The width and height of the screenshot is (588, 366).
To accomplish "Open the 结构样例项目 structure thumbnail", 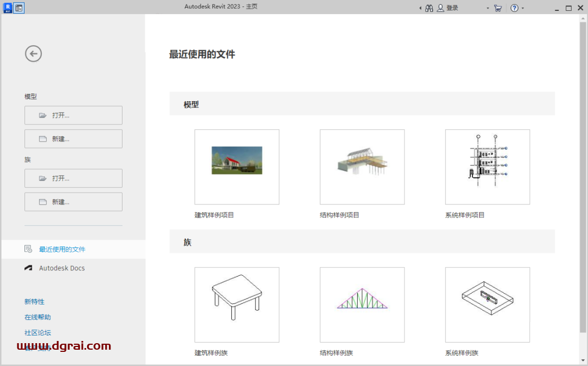I will pos(362,167).
